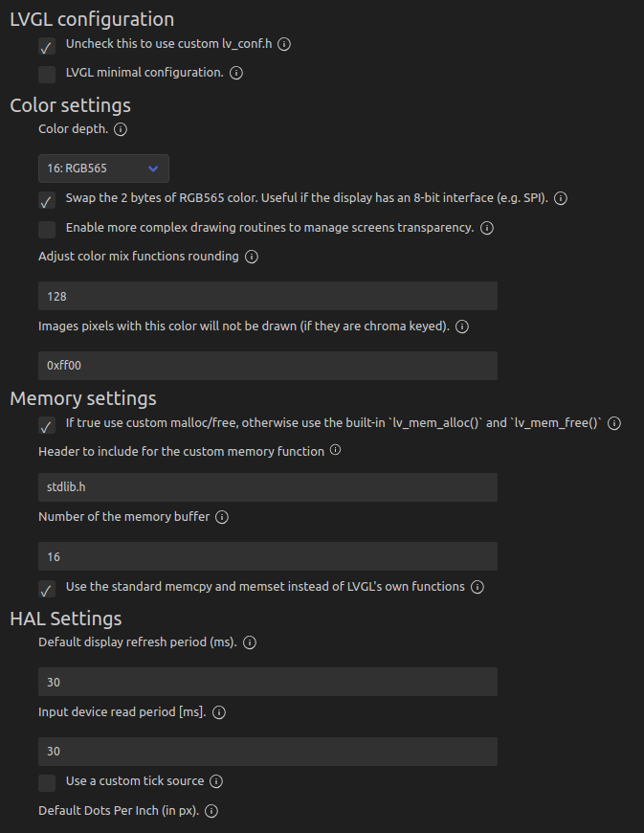Click the chevron arrow of Color depth selector
Screen dimensions: 644x833
point(153,169)
